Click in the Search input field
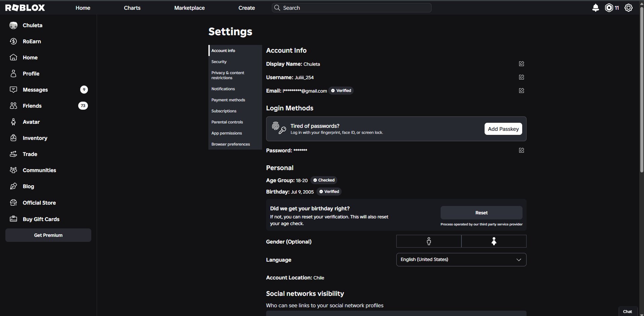This screenshot has height=316, width=644. [351, 8]
